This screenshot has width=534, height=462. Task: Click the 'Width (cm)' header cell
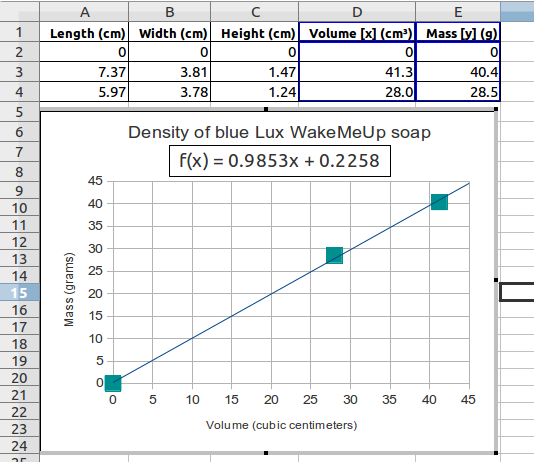[170, 32]
